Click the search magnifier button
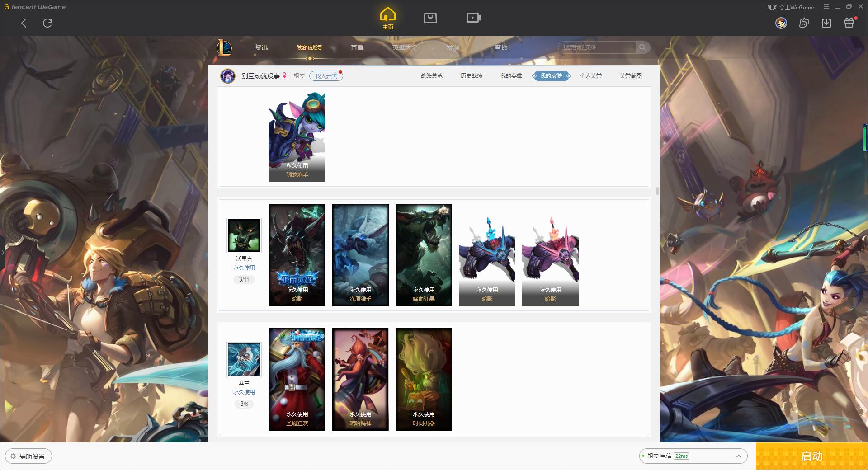 point(642,47)
